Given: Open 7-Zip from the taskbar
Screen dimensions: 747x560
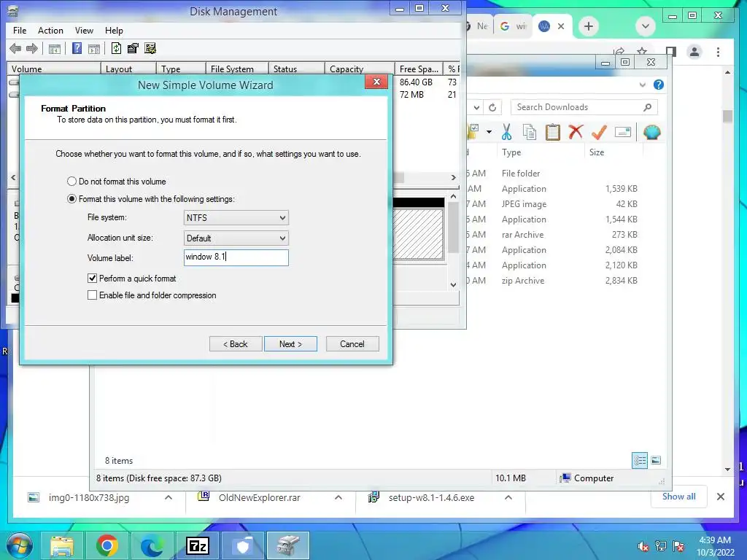Looking at the screenshot, I should click(198, 545).
